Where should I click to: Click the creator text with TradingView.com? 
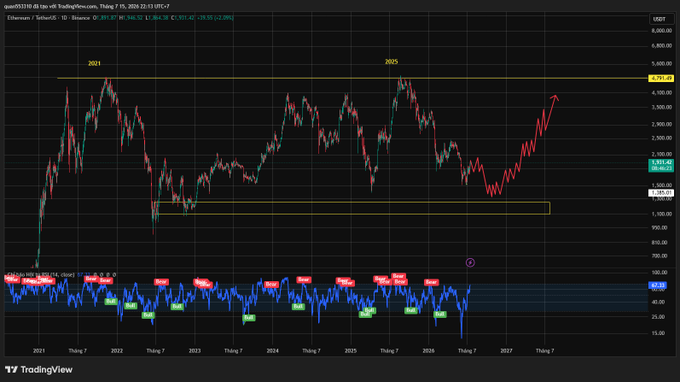[x=87, y=7]
